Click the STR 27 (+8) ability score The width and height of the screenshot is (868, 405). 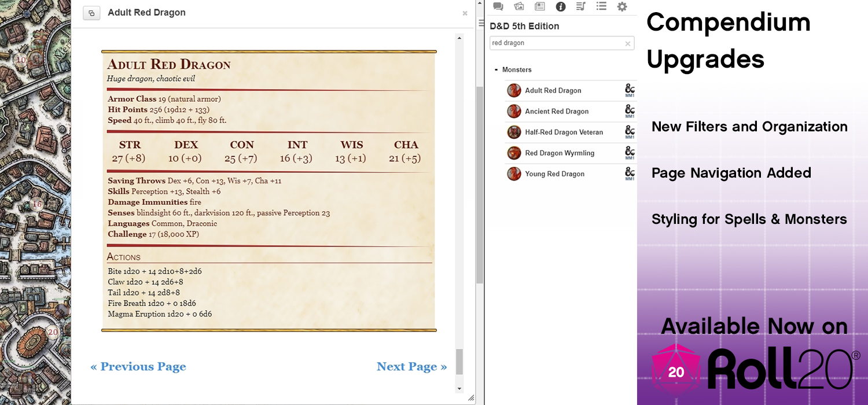pos(130,151)
